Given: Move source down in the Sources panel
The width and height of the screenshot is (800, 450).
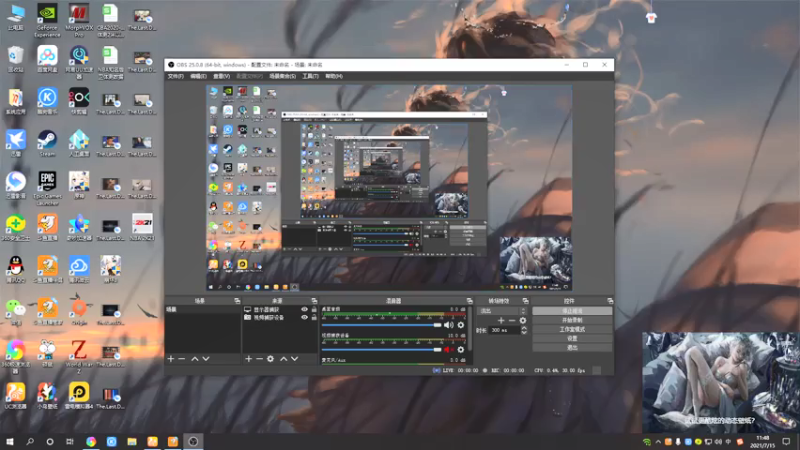Looking at the screenshot, I should pyautogui.click(x=295, y=359).
